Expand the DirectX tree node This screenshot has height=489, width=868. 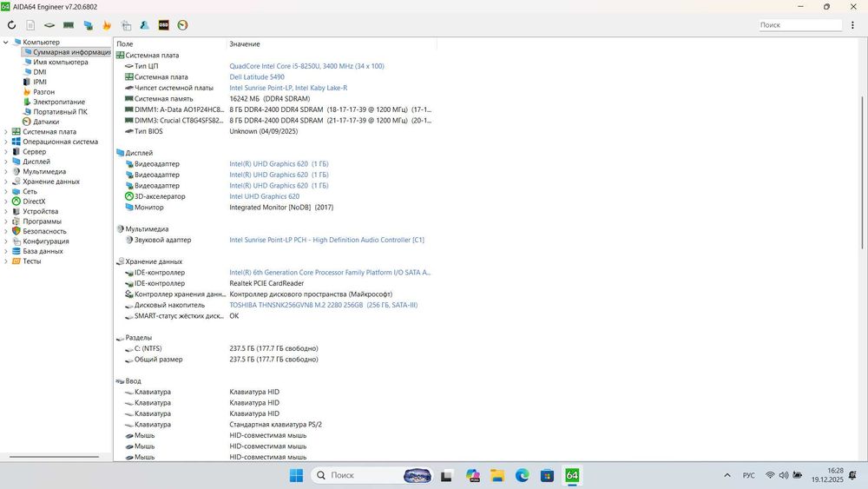[5, 202]
